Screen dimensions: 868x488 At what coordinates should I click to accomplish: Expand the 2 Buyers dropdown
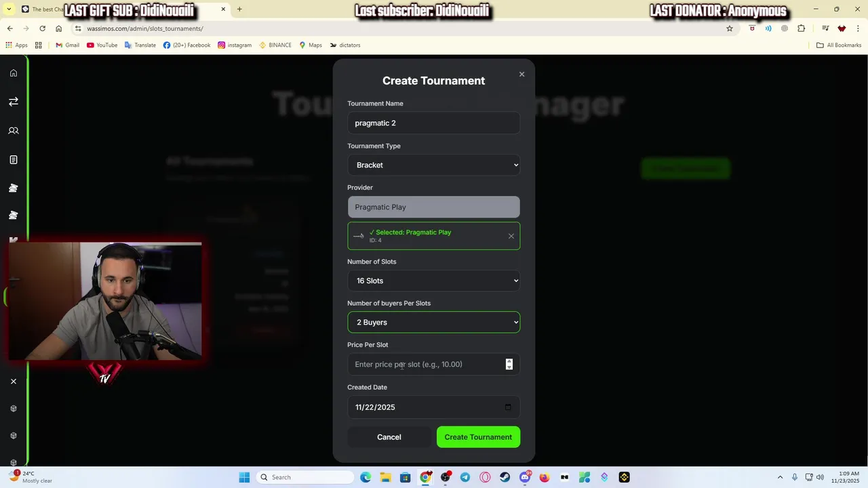point(434,323)
